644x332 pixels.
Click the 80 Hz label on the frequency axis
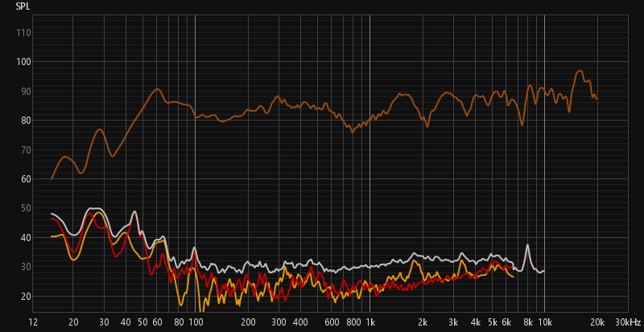pos(179,322)
